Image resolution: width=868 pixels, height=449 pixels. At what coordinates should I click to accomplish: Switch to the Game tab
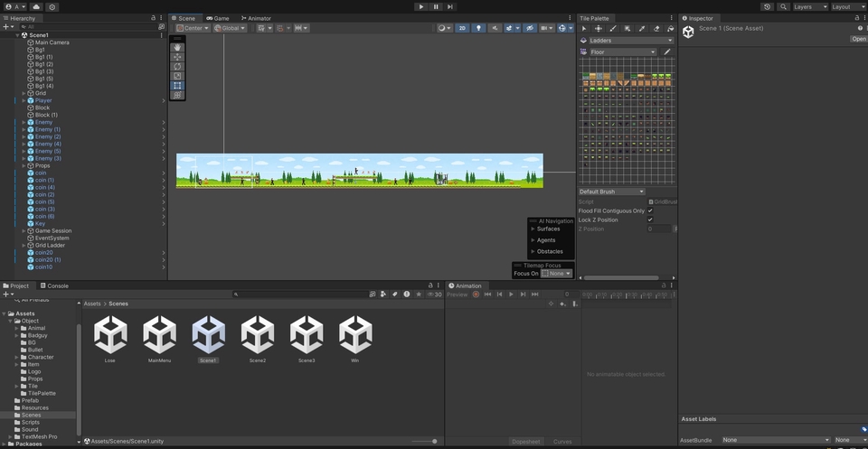click(x=217, y=18)
